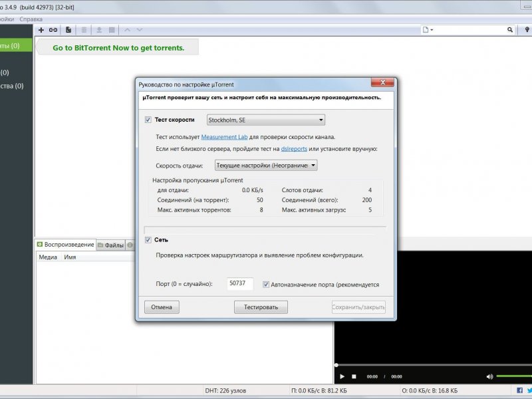Image resolution: width=532 pixels, height=399 pixels.
Task: Click the Сохранить/закрыть button
Action: point(358,307)
